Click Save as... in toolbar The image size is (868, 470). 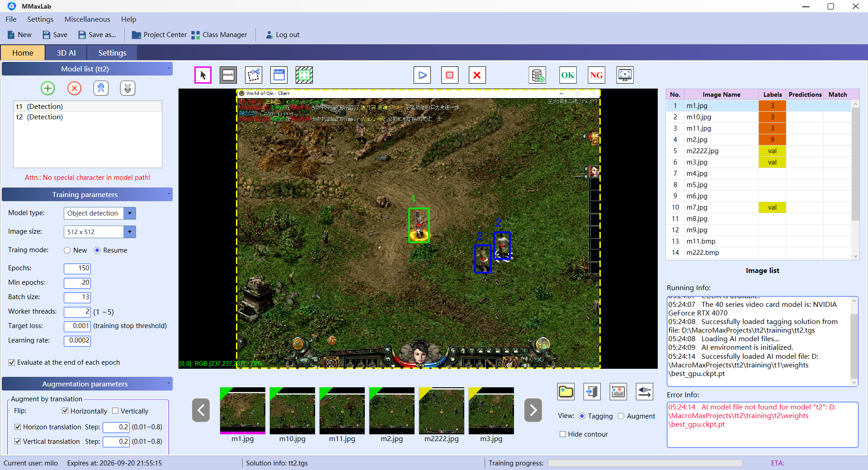tap(97, 35)
